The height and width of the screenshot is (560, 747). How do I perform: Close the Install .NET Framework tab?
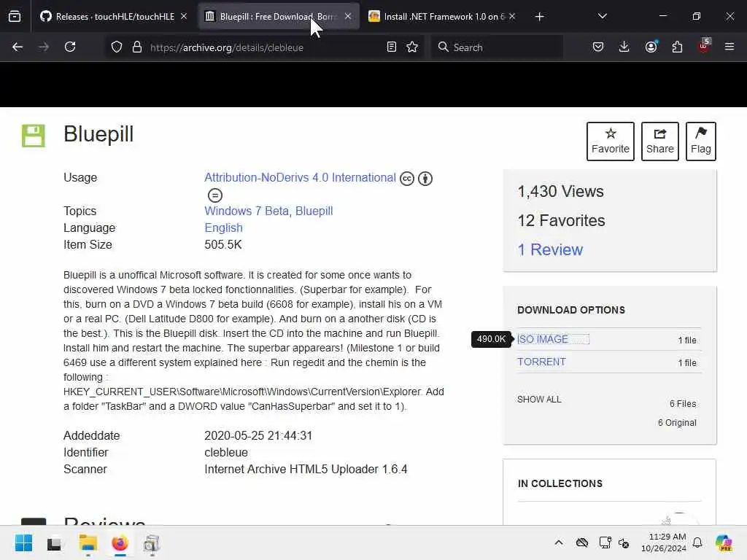(512, 16)
